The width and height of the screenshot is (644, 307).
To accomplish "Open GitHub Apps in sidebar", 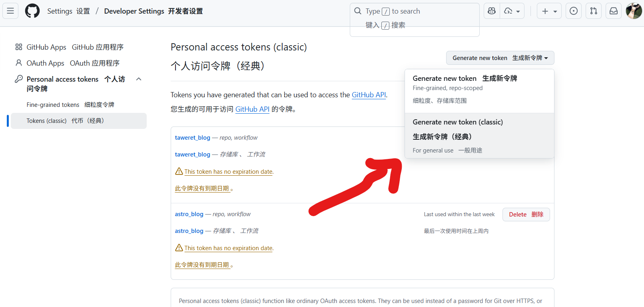I will (75, 47).
